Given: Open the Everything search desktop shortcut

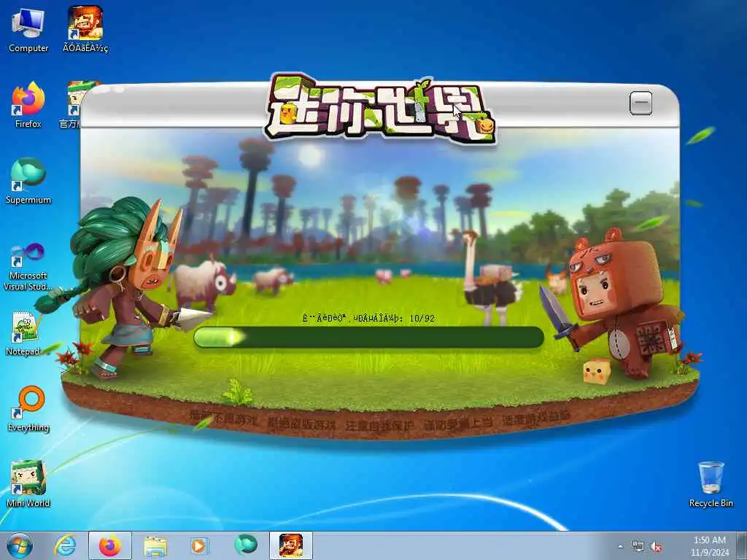Looking at the screenshot, I should pos(28,409).
